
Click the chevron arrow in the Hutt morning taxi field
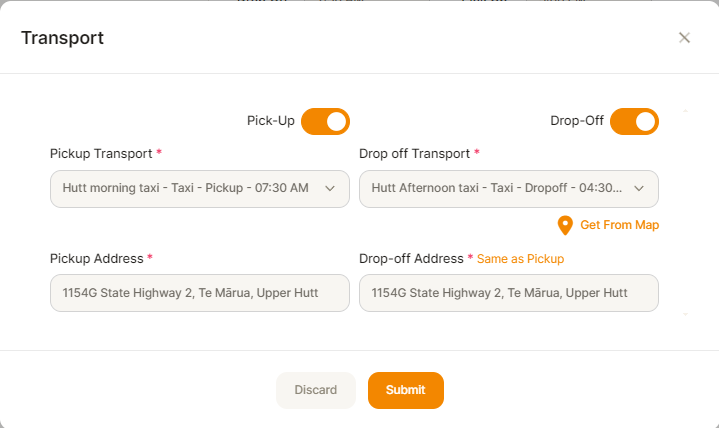click(x=330, y=189)
